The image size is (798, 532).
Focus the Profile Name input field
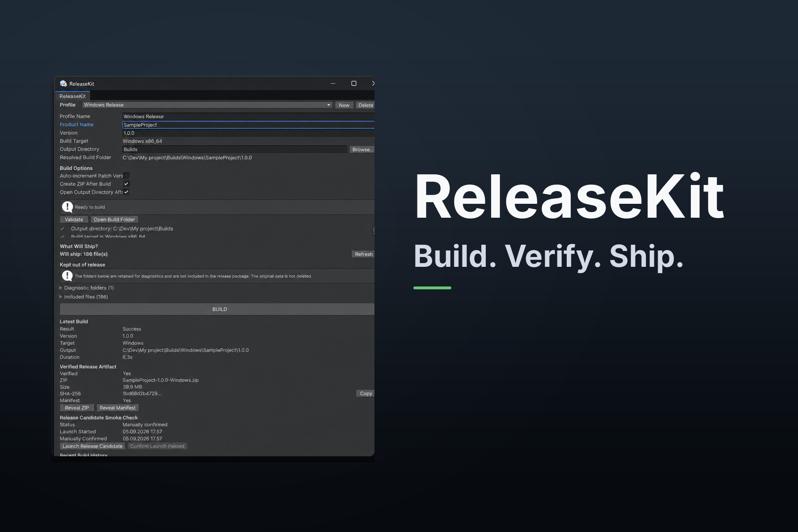click(248, 117)
